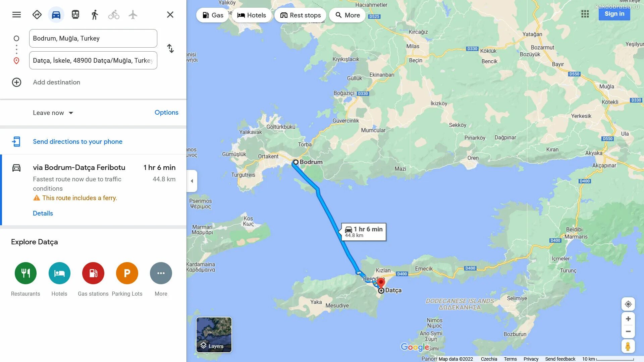Select transit travel mode icon
The height and width of the screenshot is (362, 644).
(75, 15)
